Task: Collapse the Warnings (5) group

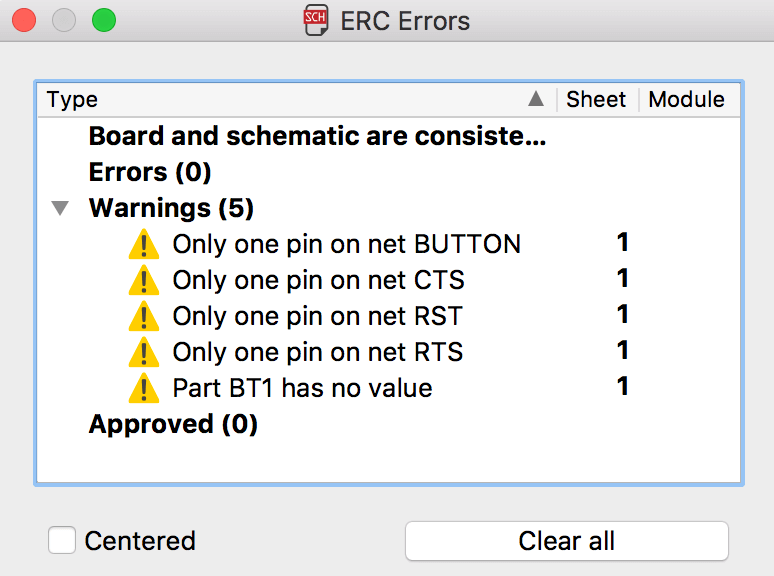Action: coord(61,209)
